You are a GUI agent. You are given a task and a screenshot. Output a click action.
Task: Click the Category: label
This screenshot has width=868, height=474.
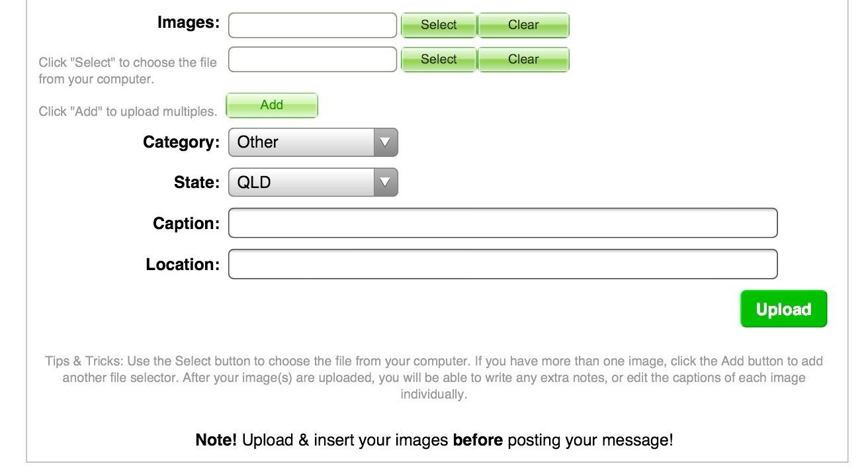tap(181, 142)
